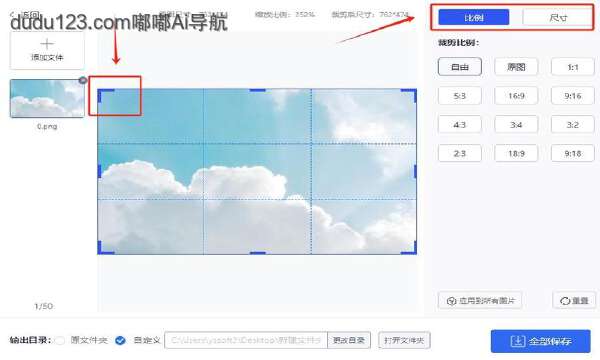Apply crop to all images
This screenshot has width=600, height=360.
pos(480,301)
